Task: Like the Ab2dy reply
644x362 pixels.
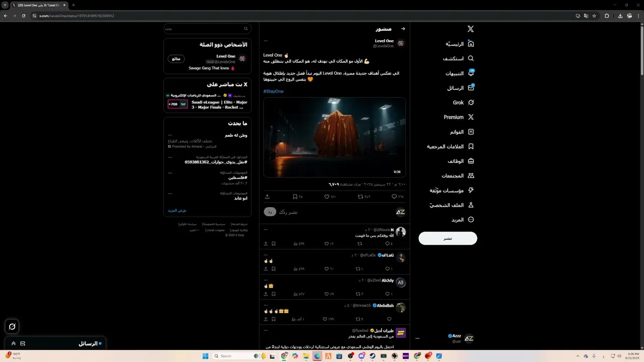Action: pyautogui.click(x=329, y=294)
